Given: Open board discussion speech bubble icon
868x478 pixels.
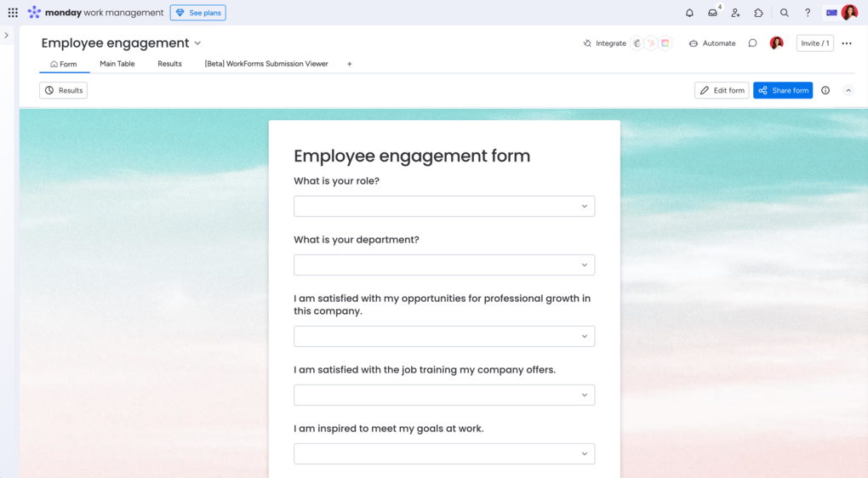Looking at the screenshot, I should [752, 43].
